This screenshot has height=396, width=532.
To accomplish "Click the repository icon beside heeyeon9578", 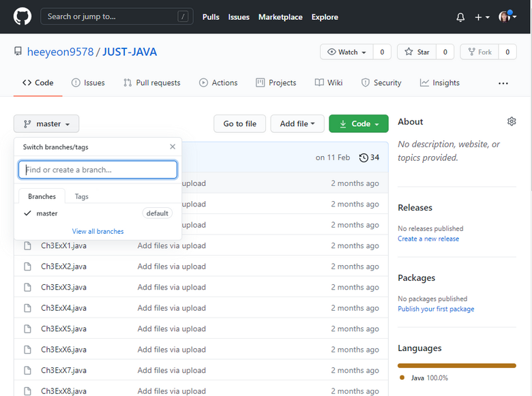I will 18,52.
